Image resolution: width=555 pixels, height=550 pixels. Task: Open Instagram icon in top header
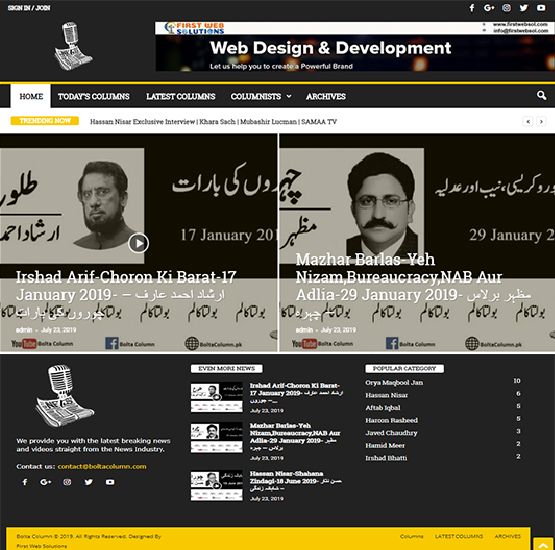tap(507, 8)
